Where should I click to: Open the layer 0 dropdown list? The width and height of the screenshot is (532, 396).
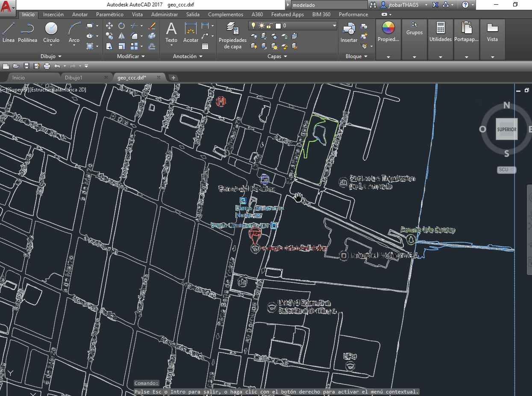click(334, 26)
